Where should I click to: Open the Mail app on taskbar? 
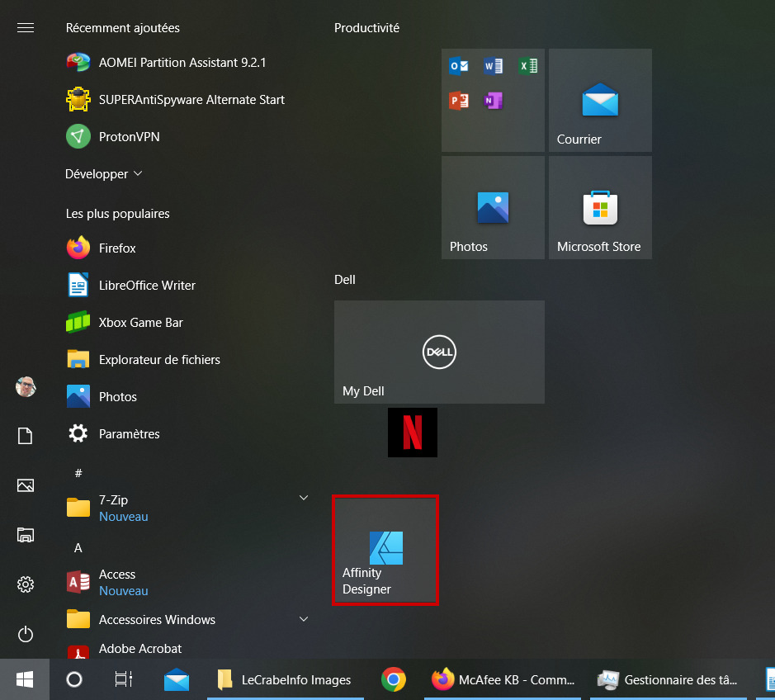coord(177,679)
